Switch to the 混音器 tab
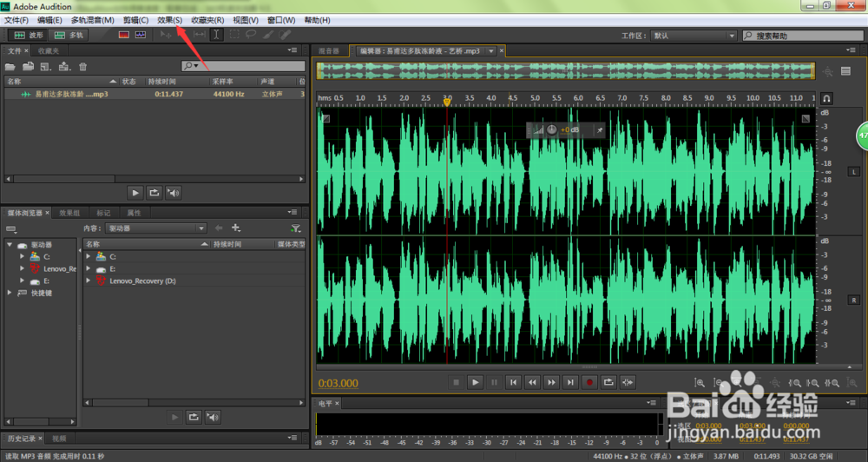Screen dimensions: 868x462 (x=329, y=51)
